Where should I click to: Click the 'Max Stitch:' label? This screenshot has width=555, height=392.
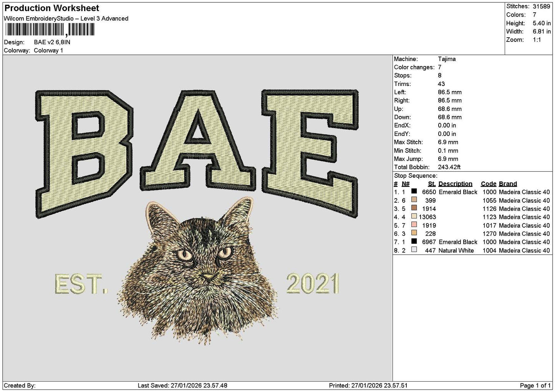point(408,142)
